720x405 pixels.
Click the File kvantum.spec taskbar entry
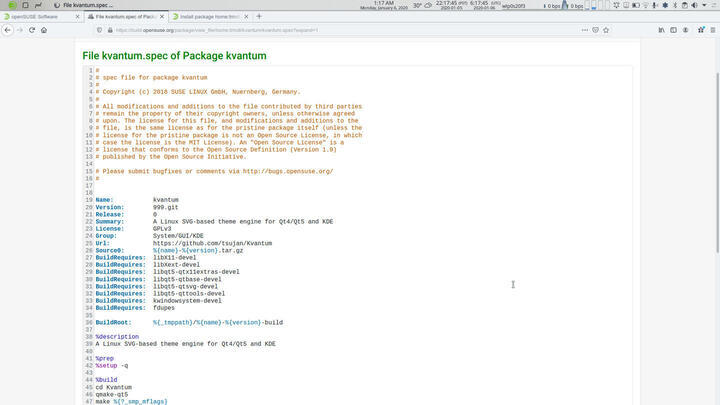tap(84, 5)
